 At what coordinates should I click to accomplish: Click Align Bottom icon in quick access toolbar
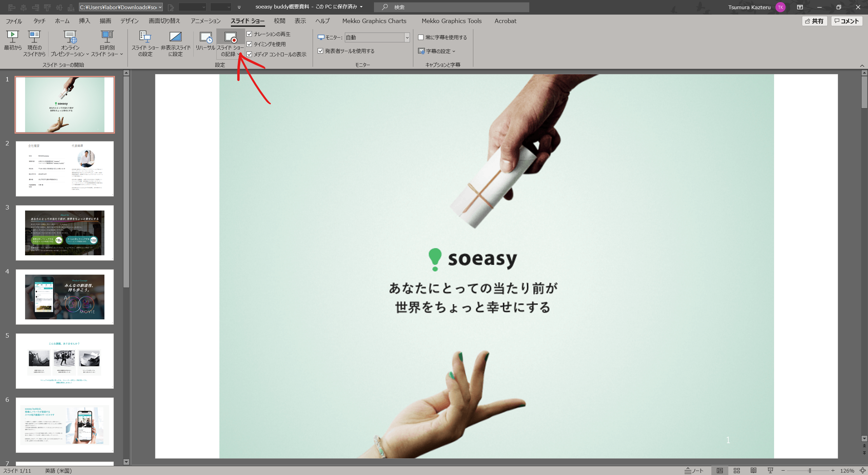(x=71, y=7)
